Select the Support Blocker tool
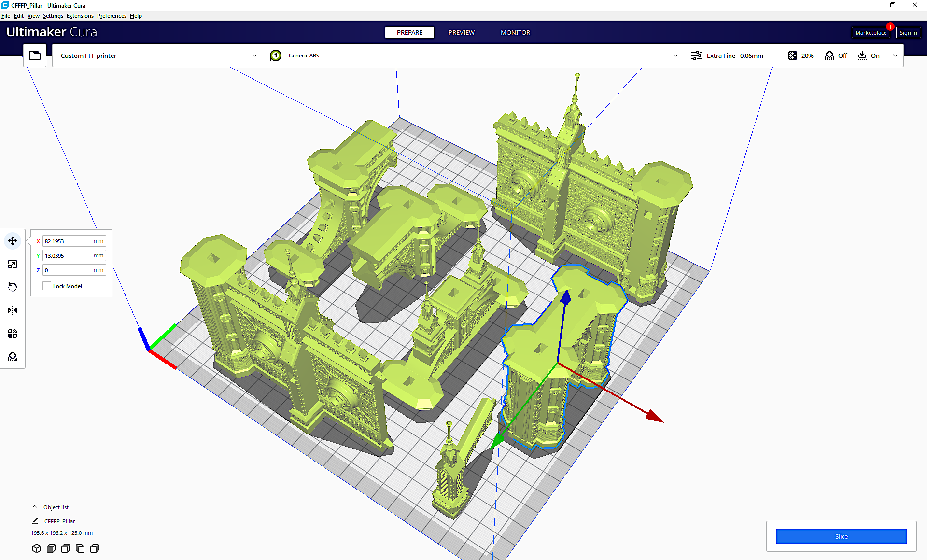Viewport: 927px width, 560px height. point(13,357)
